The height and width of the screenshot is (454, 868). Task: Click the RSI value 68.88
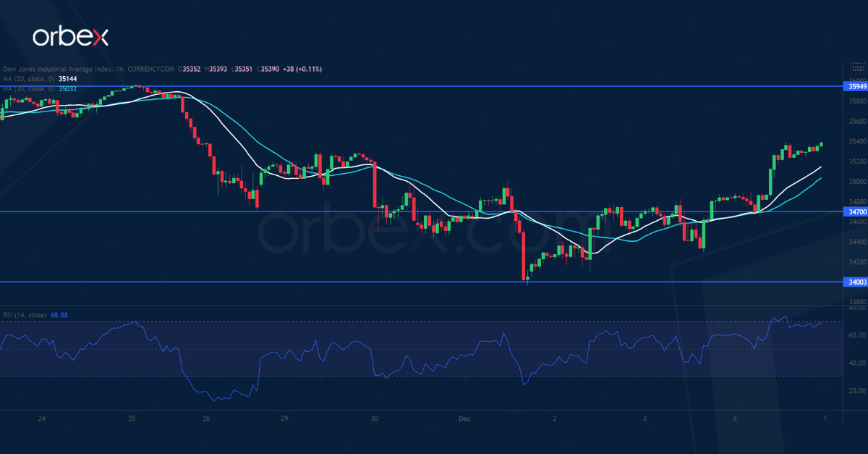[x=59, y=315]
